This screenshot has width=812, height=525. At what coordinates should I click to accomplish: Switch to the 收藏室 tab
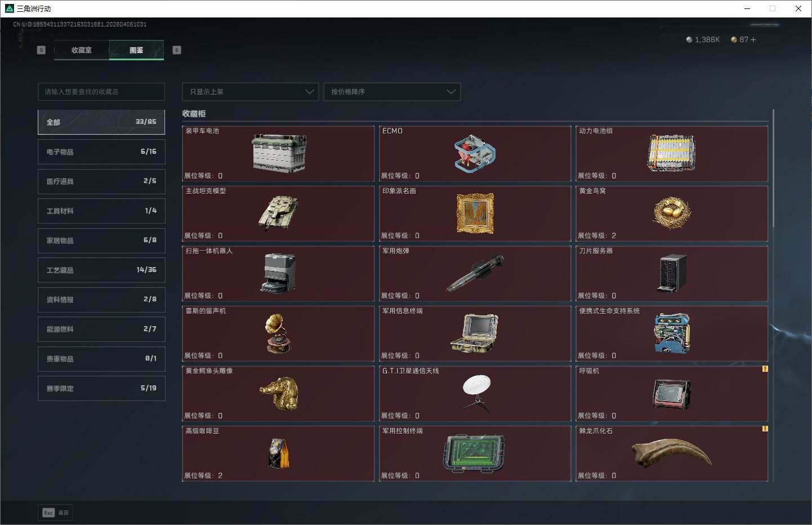82,50
